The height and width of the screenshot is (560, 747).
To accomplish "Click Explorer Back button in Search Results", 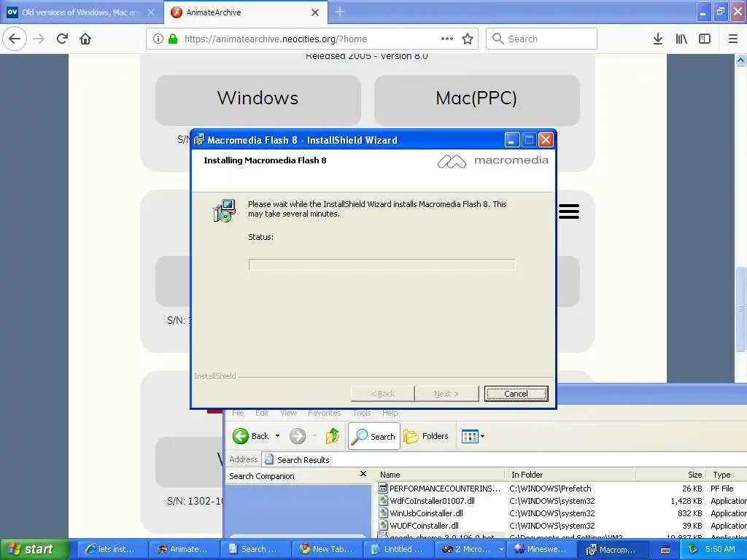I will click(251, 436).
